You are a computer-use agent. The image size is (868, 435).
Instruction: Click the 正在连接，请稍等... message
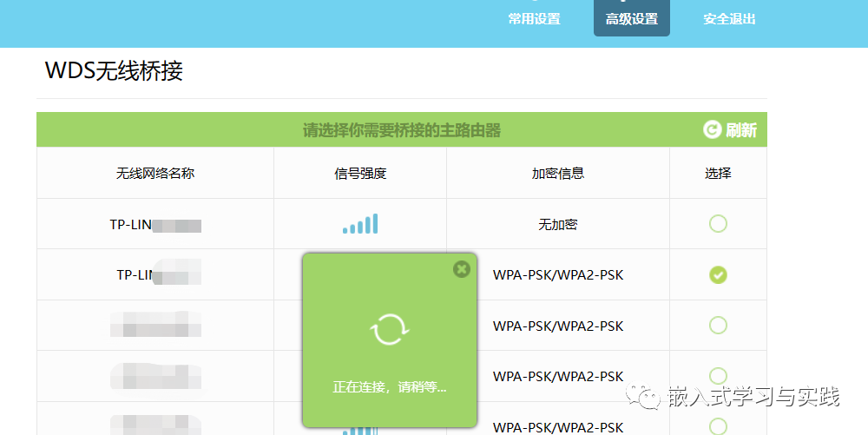(x=389, y=387)
